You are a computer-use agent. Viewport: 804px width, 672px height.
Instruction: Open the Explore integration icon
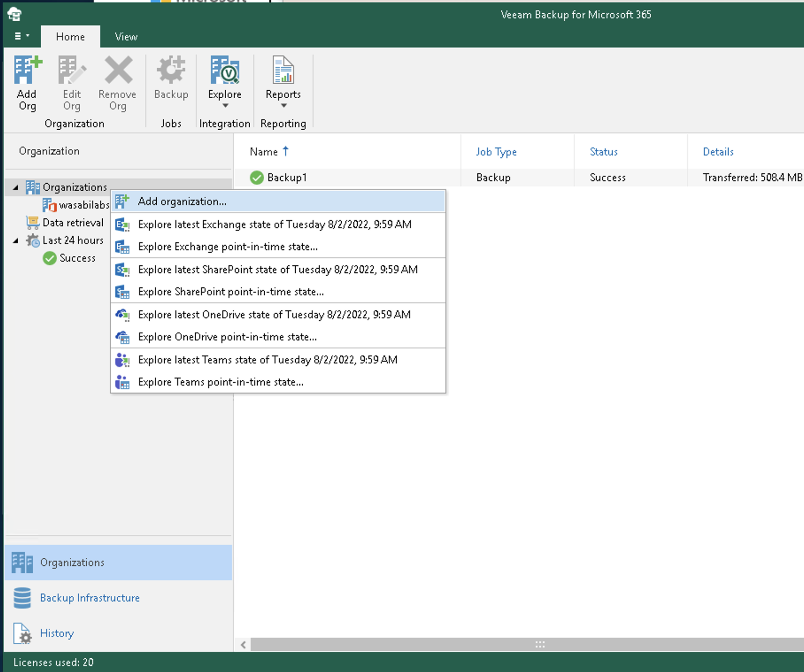pos(225,70)
